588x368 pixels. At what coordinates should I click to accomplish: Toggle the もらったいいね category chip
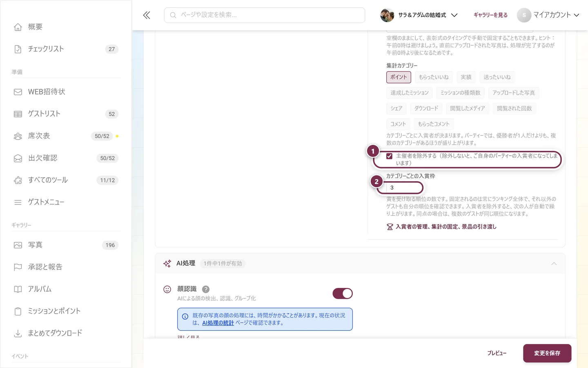pyautogui.click(x=434, y=77)
